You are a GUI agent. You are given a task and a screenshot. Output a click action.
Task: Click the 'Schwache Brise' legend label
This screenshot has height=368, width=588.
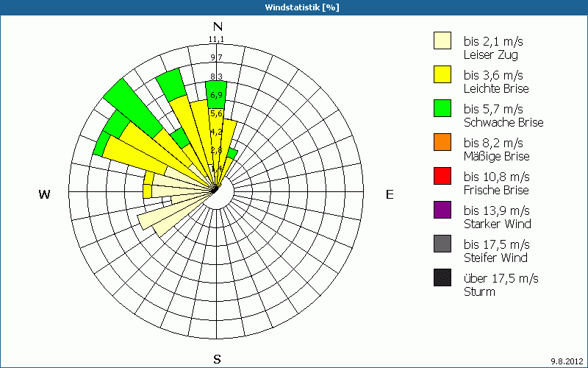pos(503,122)
